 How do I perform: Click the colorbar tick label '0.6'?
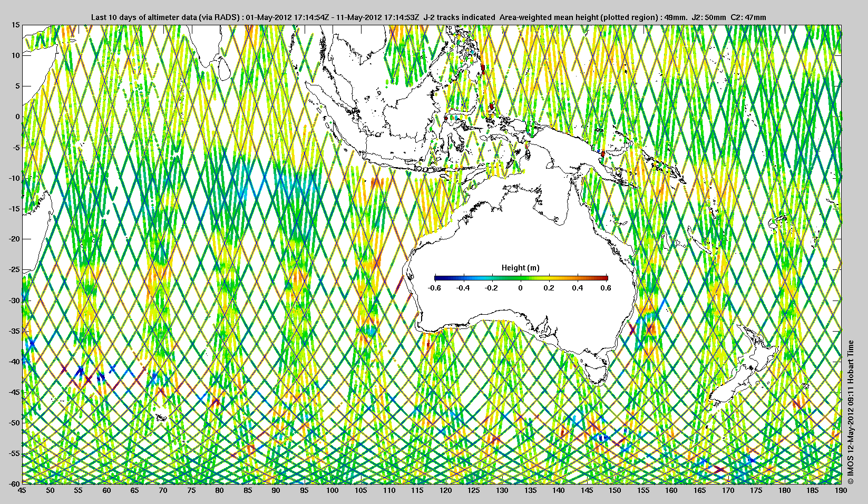(606, 288)
